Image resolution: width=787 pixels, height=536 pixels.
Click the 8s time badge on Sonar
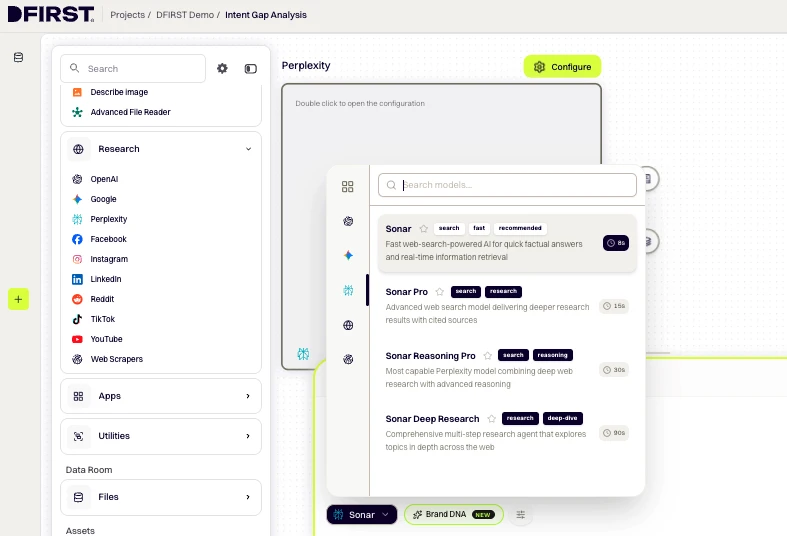point(616,243)
